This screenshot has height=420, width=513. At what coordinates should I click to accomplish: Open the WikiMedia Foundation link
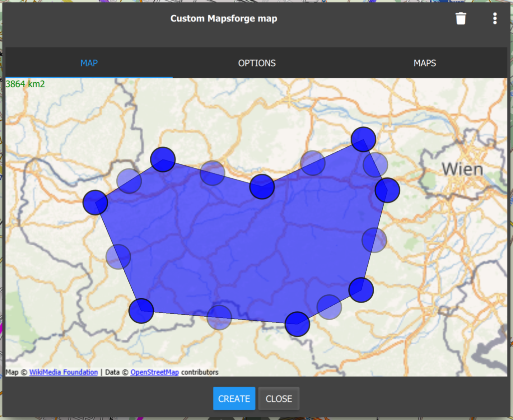tap(64, 372)
